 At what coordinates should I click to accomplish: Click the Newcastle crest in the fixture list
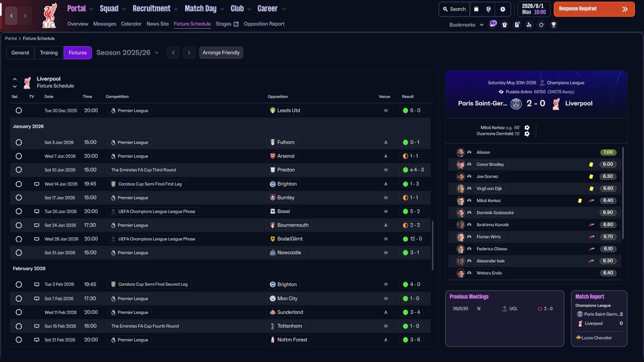tap(272, 253)
